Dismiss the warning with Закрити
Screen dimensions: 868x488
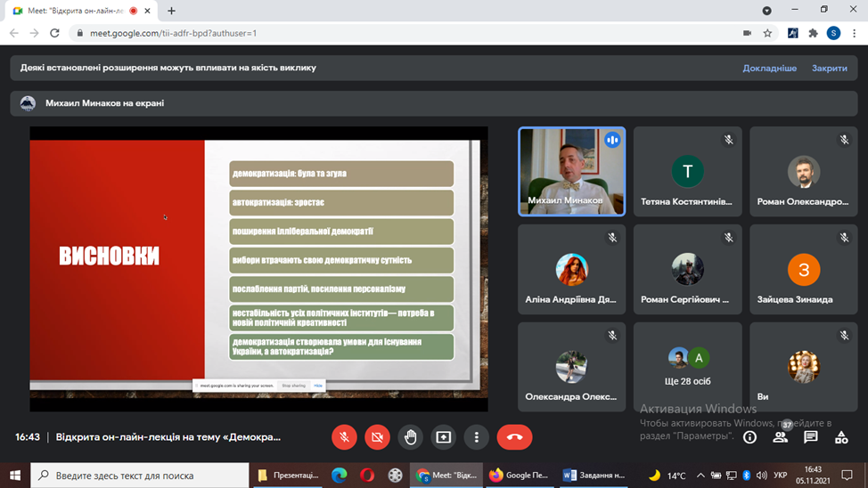click(829, 68)
